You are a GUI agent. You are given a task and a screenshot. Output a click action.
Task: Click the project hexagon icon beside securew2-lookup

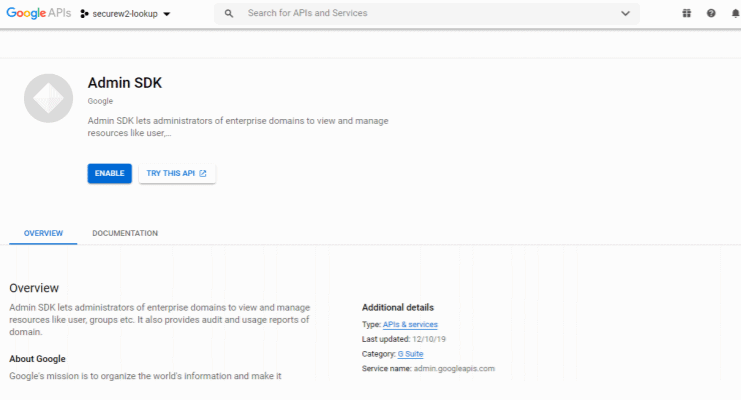coord(84,14)
